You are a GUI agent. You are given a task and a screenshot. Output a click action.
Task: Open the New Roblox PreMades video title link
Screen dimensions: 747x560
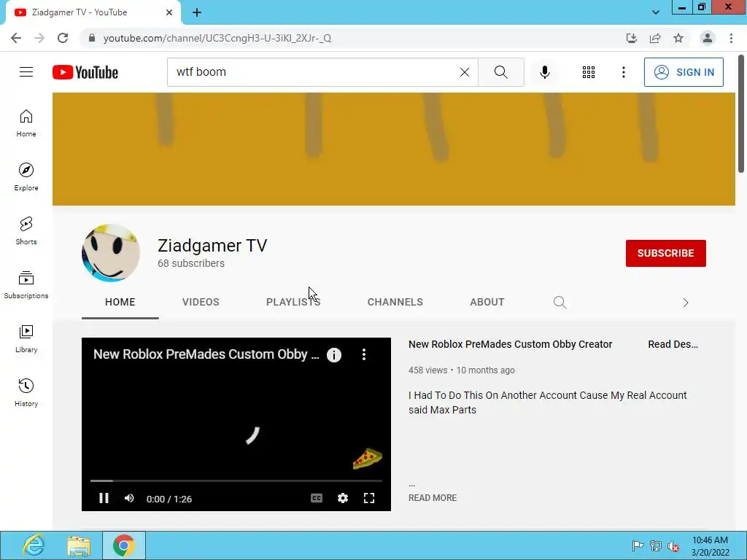click(510, 344)
